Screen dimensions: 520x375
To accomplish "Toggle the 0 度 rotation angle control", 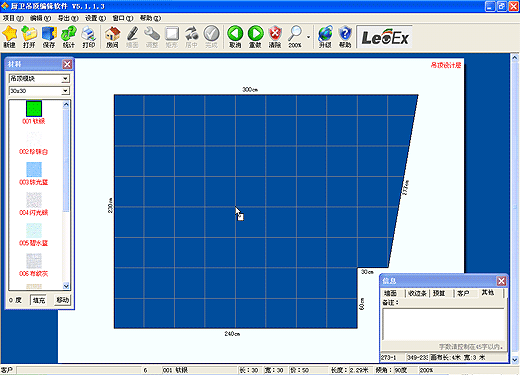I will click(15, 300).
